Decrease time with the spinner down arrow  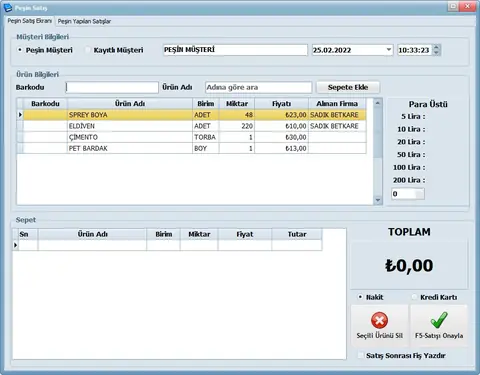(x=436, y=53)
